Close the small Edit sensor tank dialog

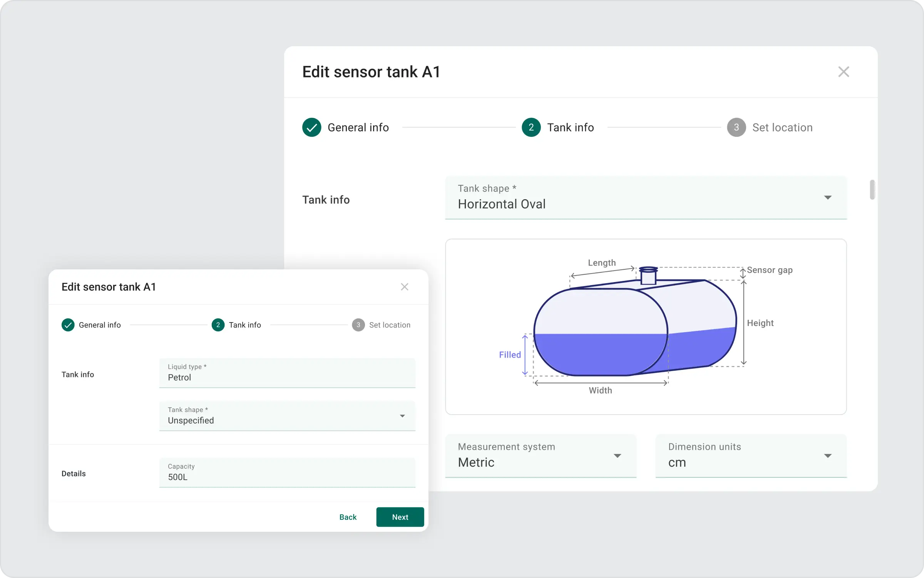[404, 287]
